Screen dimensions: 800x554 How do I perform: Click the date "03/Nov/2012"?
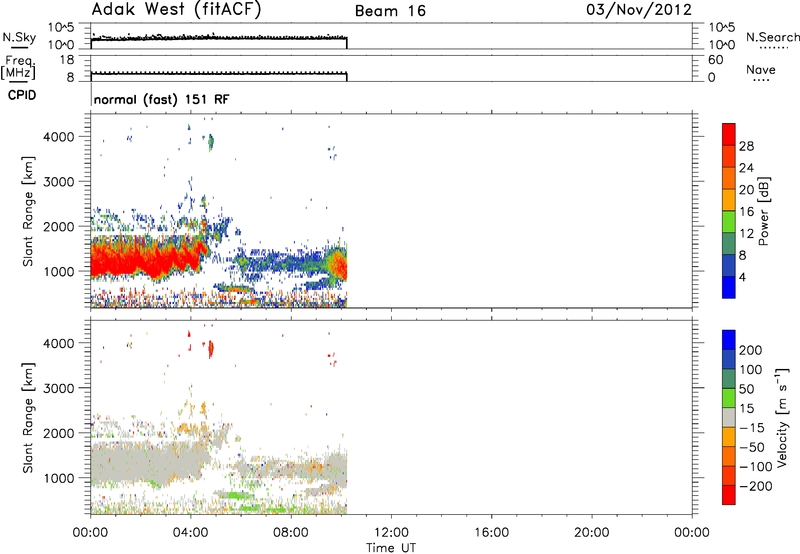[x=639, y=10]
